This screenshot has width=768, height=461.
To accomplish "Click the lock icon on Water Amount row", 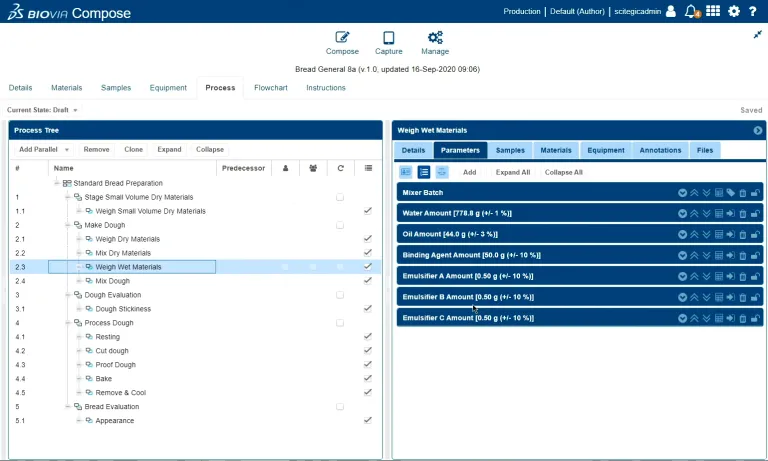I will (755, 213).
